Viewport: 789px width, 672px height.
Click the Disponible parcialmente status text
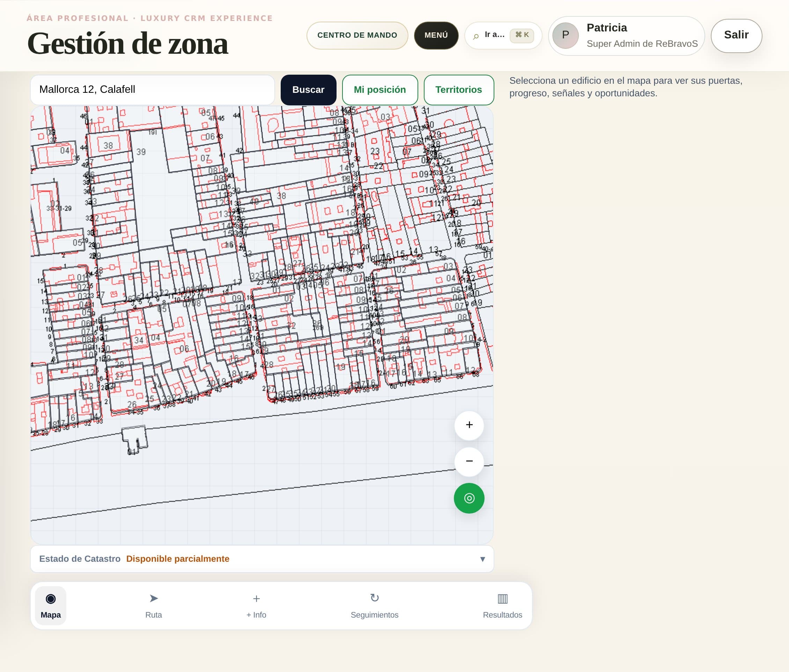pyautogui.click(x=178, y=559)
